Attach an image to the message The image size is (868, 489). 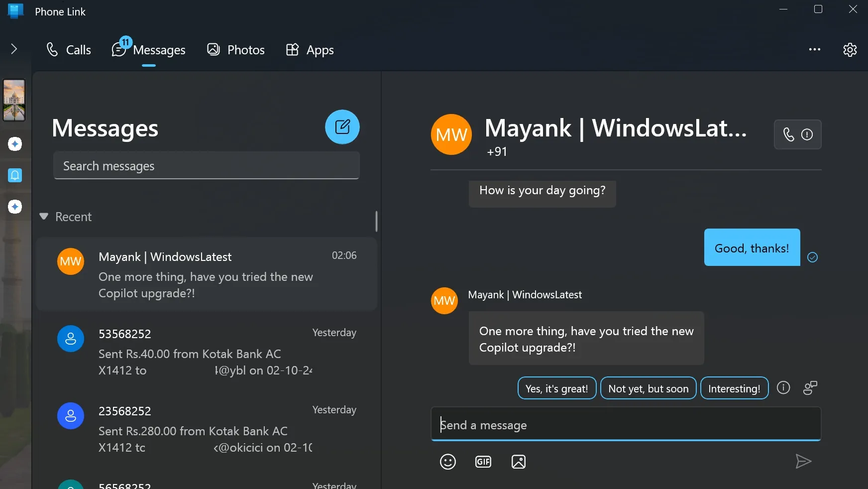coord(519,462)
